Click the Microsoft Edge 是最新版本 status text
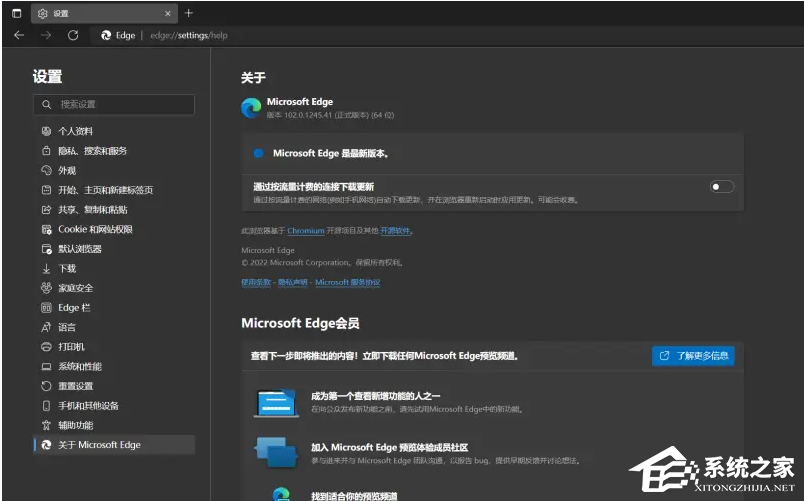This screenshot has height=501, width=804. point(331,153)
